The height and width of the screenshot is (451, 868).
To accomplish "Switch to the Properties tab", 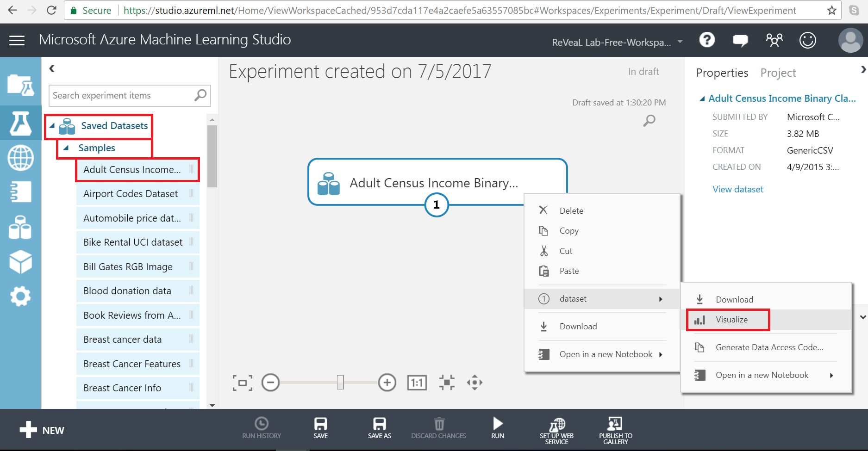I will (722, 73).
